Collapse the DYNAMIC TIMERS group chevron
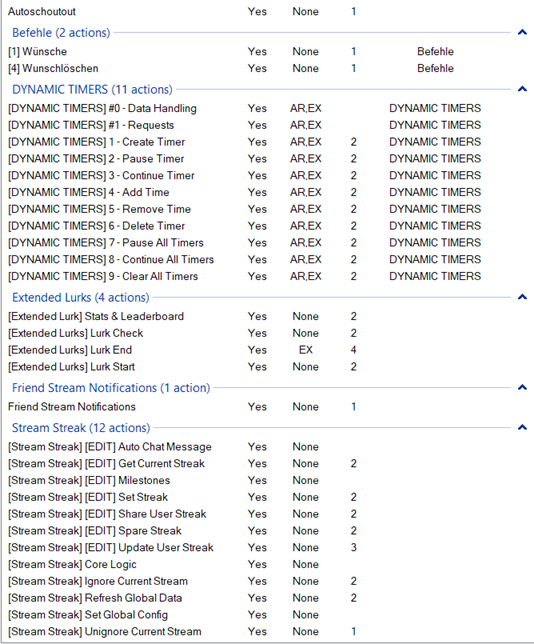The image size is (534, 644). (x=522, y=89)
